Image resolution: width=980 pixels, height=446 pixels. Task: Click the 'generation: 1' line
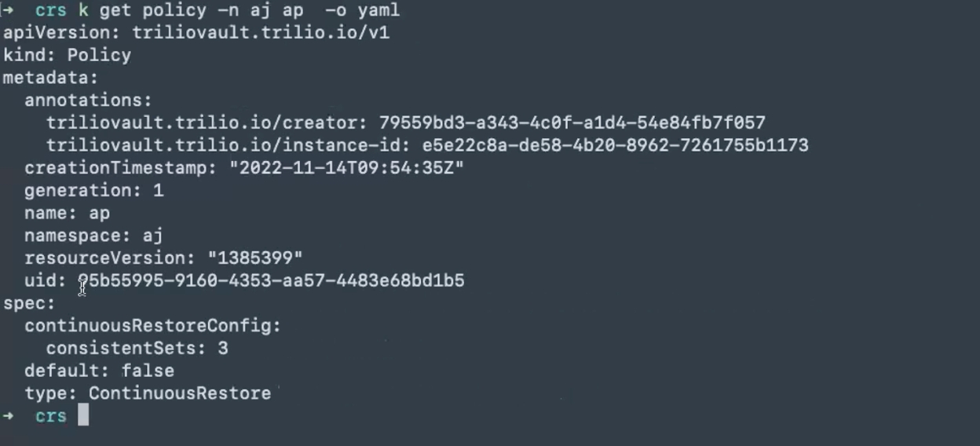[x=93, y=191]
